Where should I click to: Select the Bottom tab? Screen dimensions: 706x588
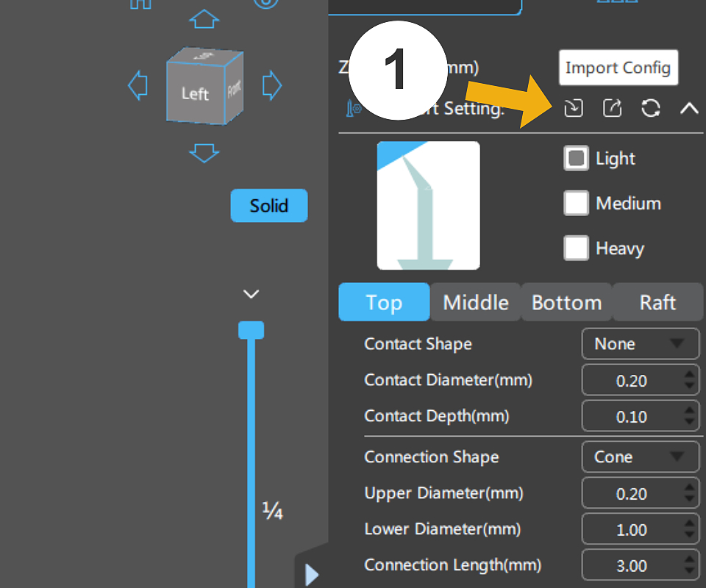[x=566, y=303]
